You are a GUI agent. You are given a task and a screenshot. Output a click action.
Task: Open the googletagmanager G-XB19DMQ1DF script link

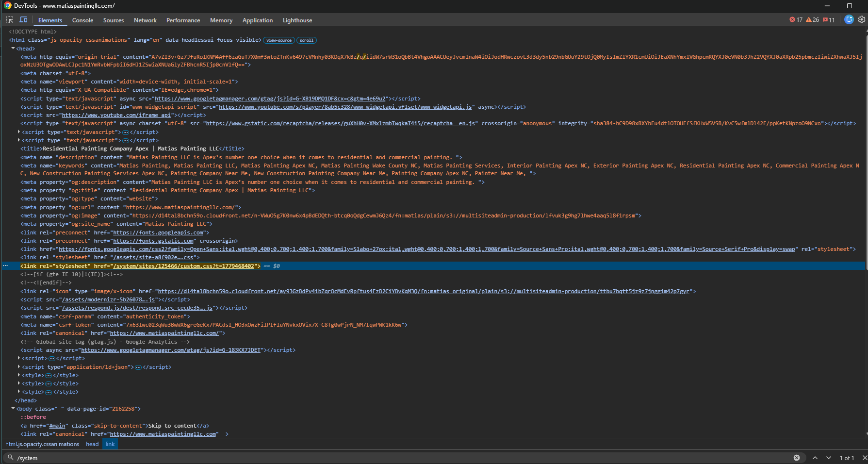click(270, 99)
